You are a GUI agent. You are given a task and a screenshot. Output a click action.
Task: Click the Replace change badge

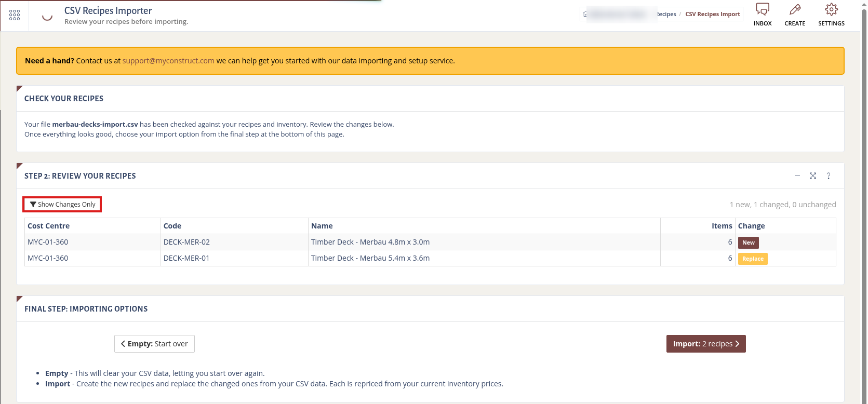(x=753, y=259)
